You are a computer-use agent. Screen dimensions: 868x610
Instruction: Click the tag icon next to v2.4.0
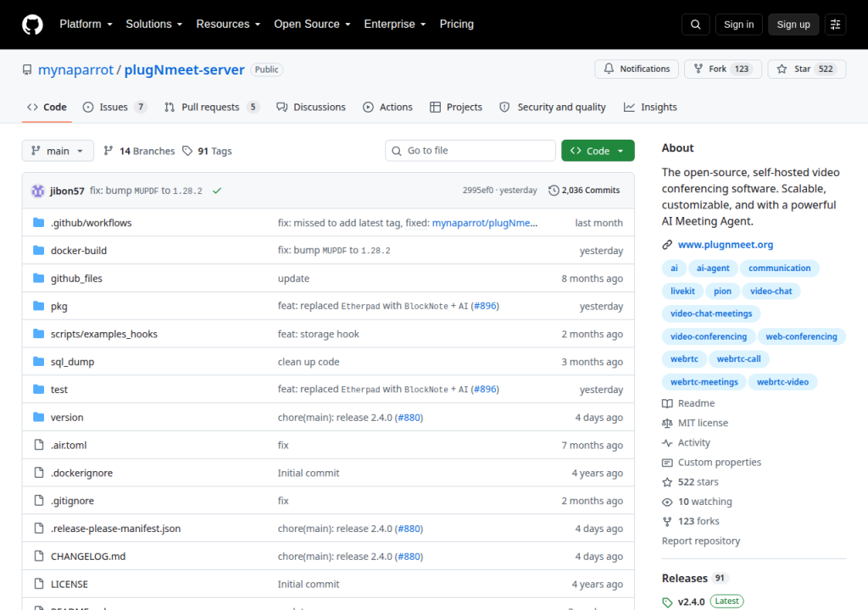coord(667,602)
